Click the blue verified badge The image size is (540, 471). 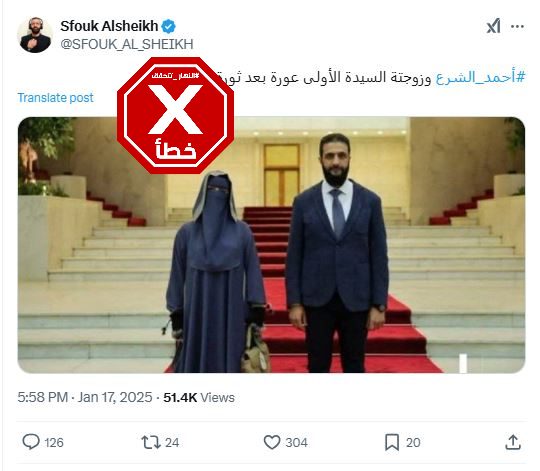(168, 27)
